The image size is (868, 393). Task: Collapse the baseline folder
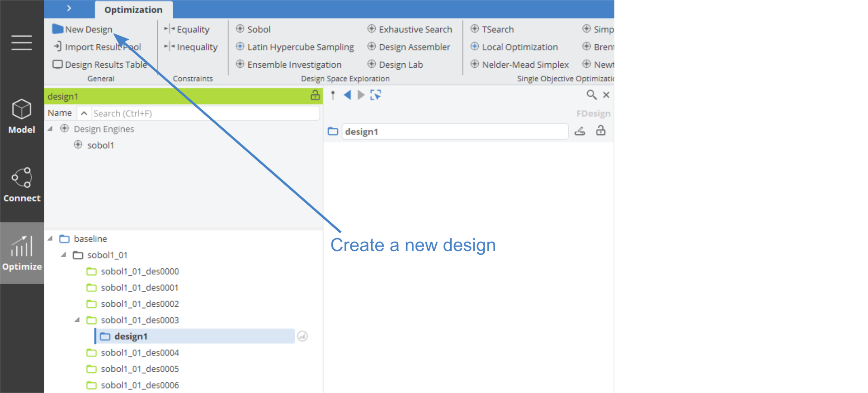tap(50, 238)
